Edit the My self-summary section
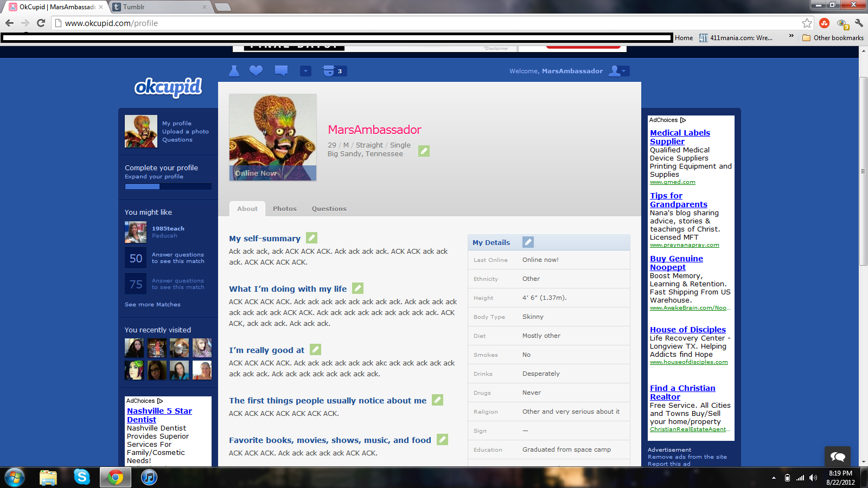Image resolution: width=868 pixels, height=488 pixels. point(311,237)
